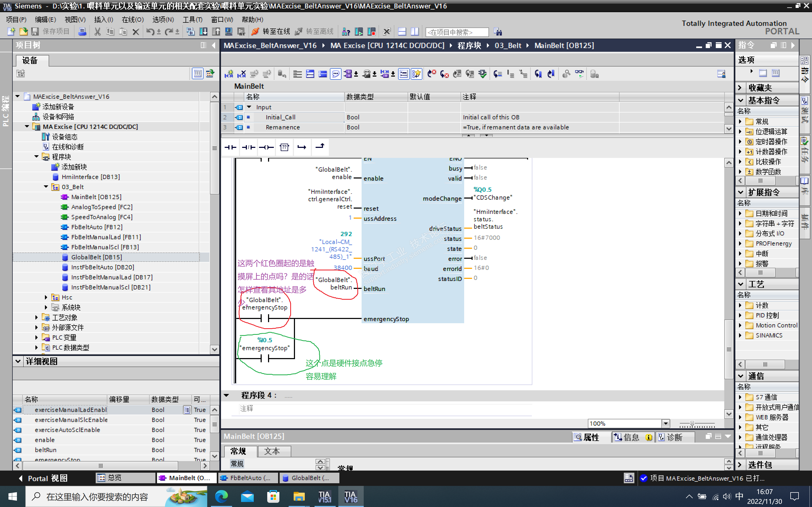Viewport: 812px width, 507px height.
Task: Insert a normally open contact
Action: (230, 147)
